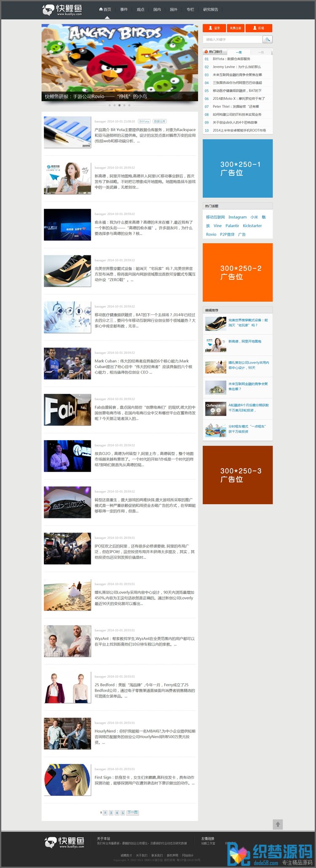Switch hot ranking to 一周 tab

[239, 52]
